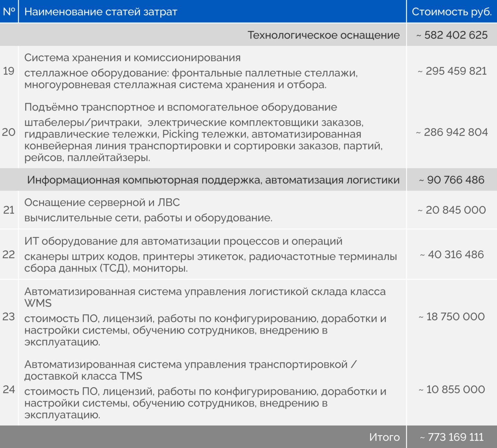The width and height of the screenshot is (497, 448).
Task: Click "Подъёмно транспортное и вспомогательное оборудование" title
Action: [181, 107]
